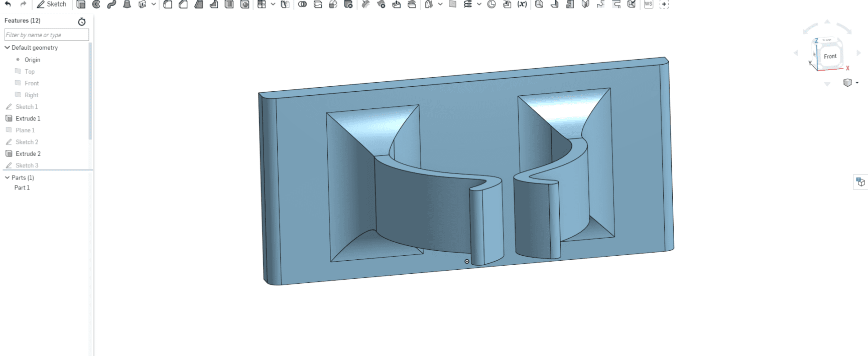The height and width of the screenshot is (356, 868).
Task: Select the sheet metal Flange tool
Action: 555,4
